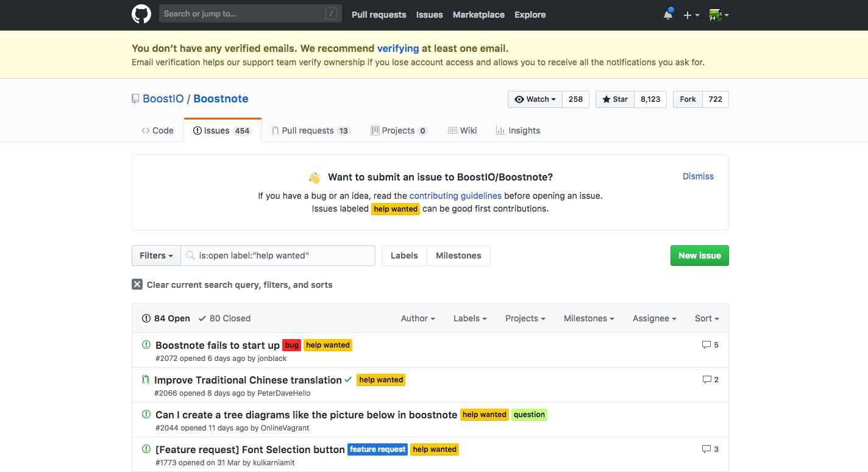The width and height of the screenshot is (868, 472).
Task: Open the Insights tab
Action: pos(518,131)
